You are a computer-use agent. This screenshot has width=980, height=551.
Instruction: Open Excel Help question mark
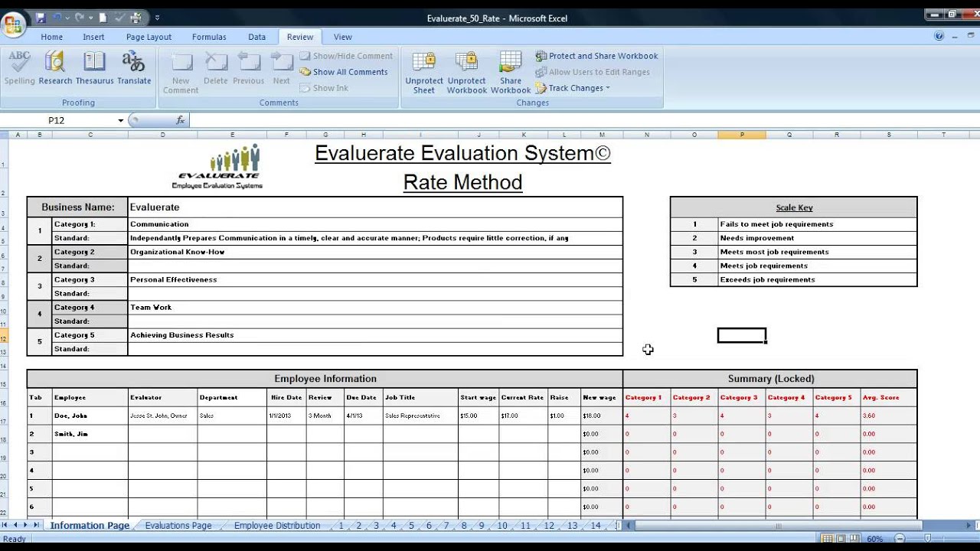click(939, 36)
